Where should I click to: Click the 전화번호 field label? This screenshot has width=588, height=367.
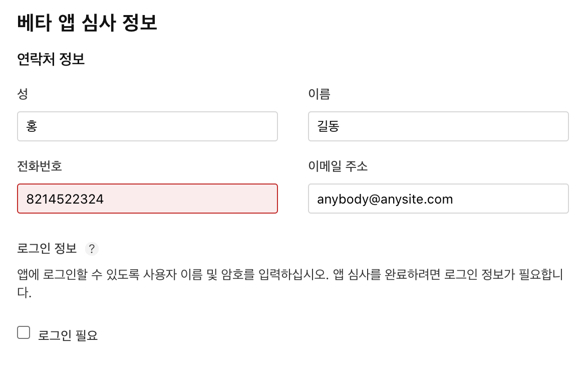(40, 166)
